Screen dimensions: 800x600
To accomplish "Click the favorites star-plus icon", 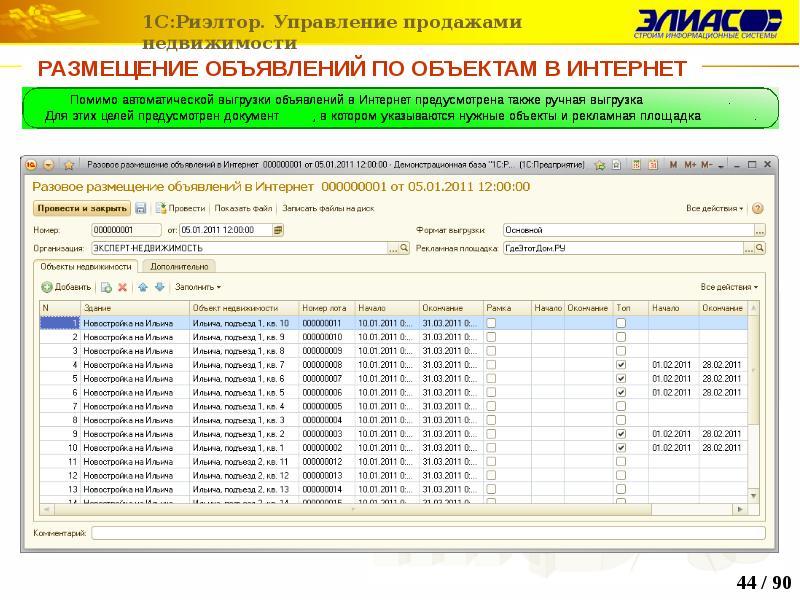I will [x=600, y=165].
